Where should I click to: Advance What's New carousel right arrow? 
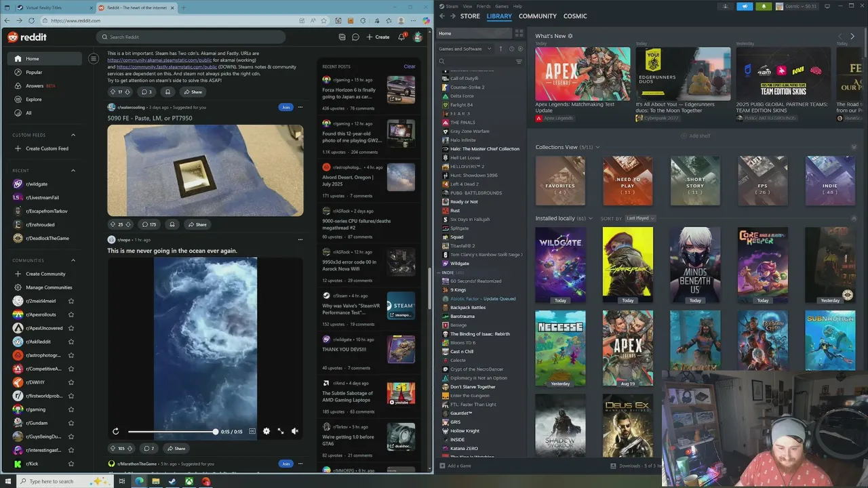pyautogui.click(x=852, y=36)
